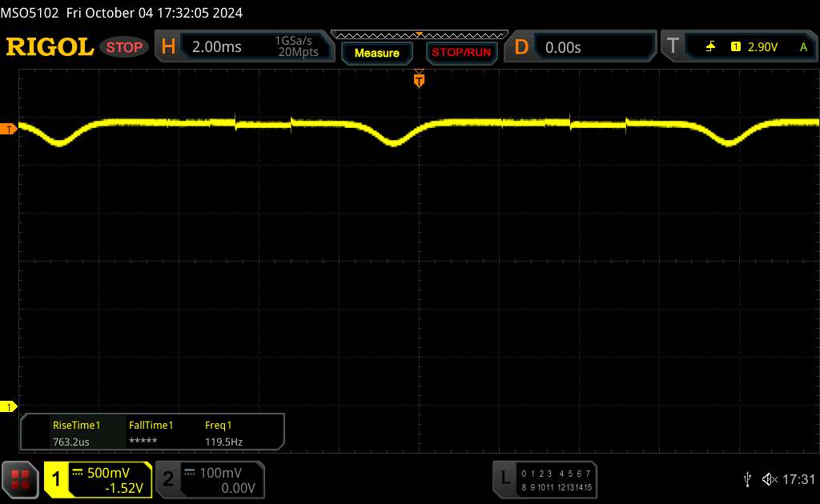Tap the 20Mpts memory depth readout
820x504 pixels.
coord(298,52)
